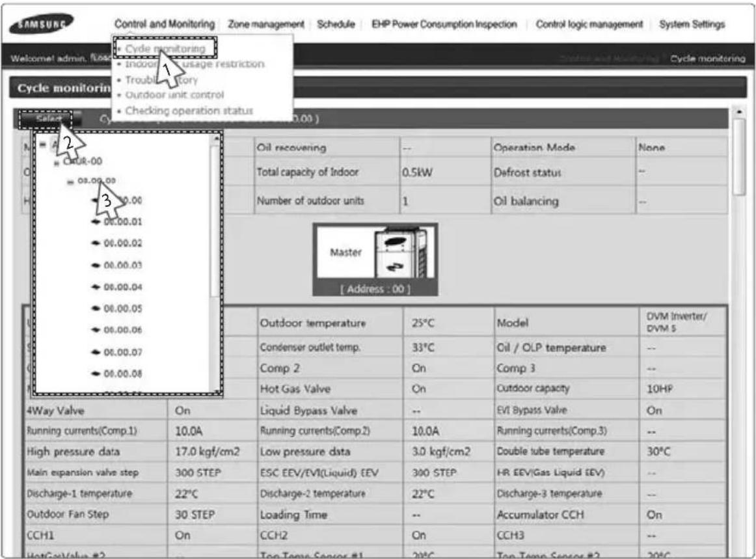Click the Double tube temperature label
This screenshot has width=756, height=559.
click(x=550, y=452)
